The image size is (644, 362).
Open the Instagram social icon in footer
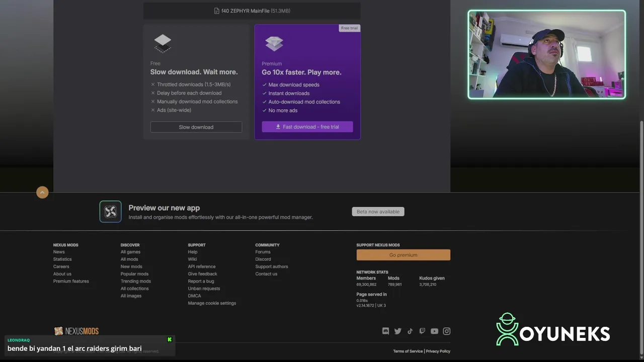pos(447,331)
